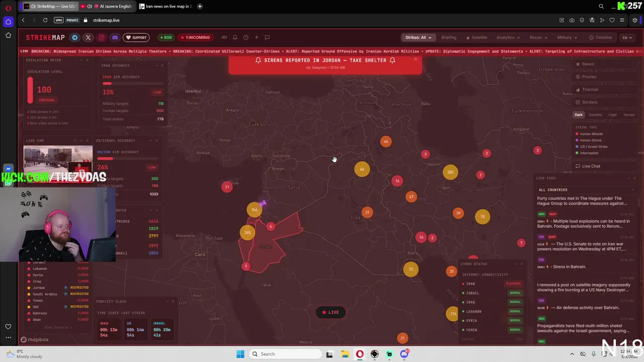The height and width of the screenshot is (362, 644).
Task: Open the StrikeMap Instagram icon
Action: (x=102, y=37)
